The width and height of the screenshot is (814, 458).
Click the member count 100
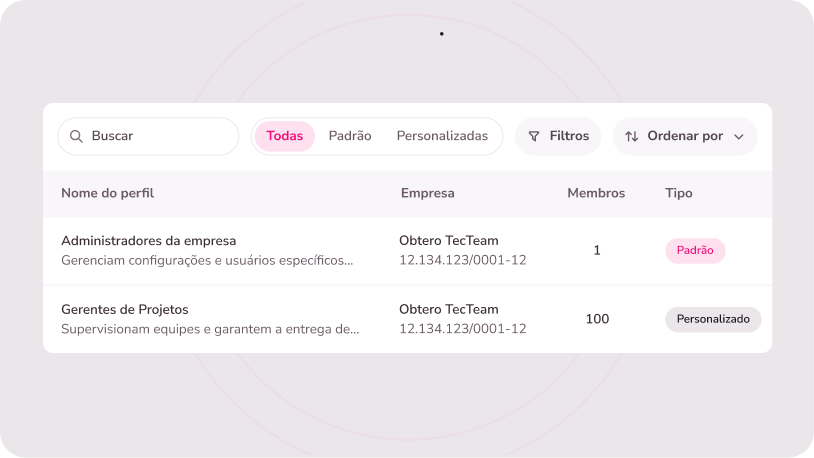(x=597, y=319)
